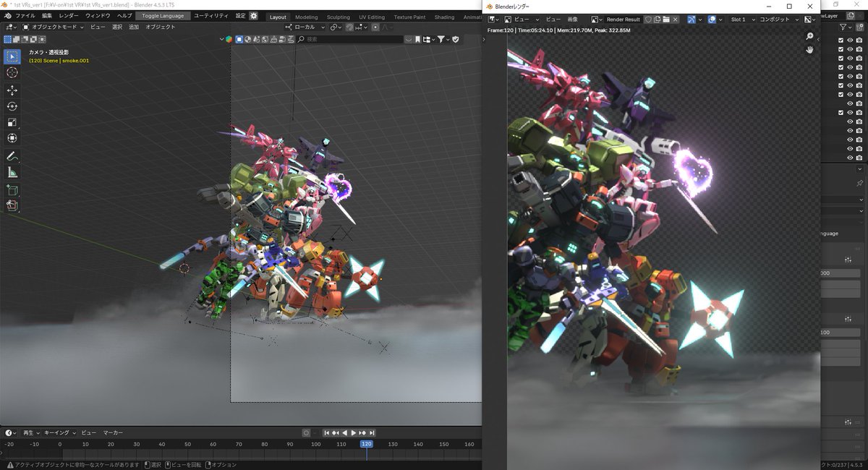Click pin icon in properties editor
Screen dimensions: 868x470
coord(859,183)
